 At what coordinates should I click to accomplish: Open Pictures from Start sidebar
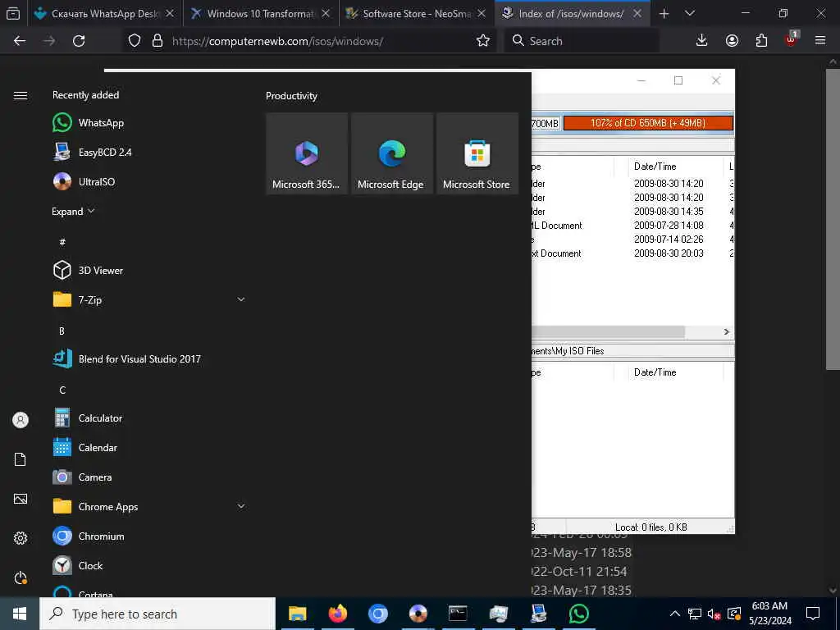click(21, 499)
